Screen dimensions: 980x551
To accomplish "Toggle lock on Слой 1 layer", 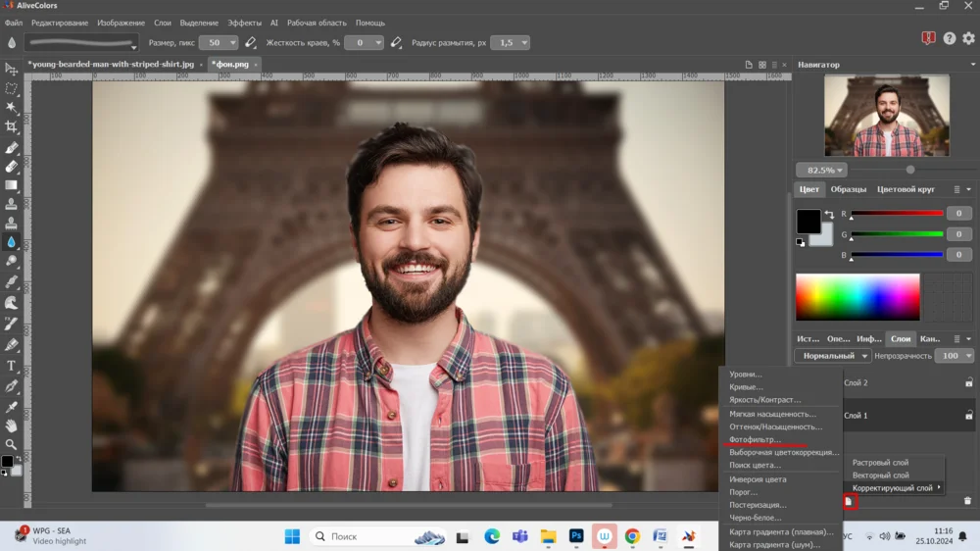I will tap(969, 416).
